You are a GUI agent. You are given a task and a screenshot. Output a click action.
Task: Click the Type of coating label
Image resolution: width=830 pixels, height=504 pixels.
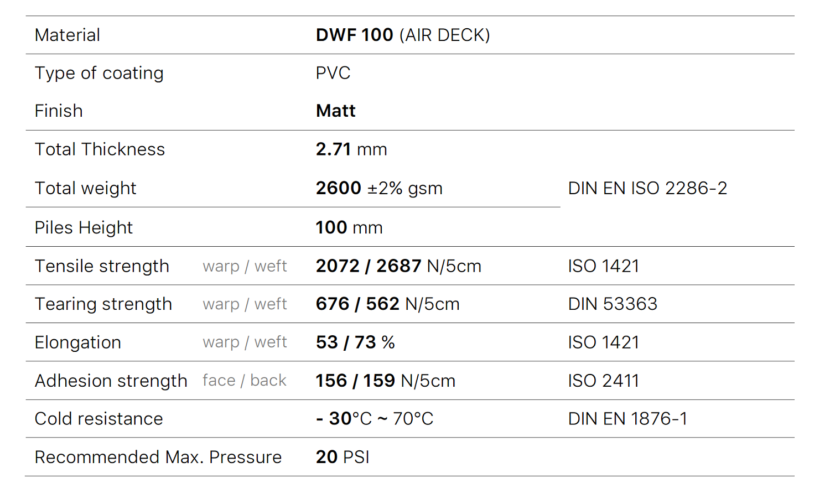(x=99, y=73)
